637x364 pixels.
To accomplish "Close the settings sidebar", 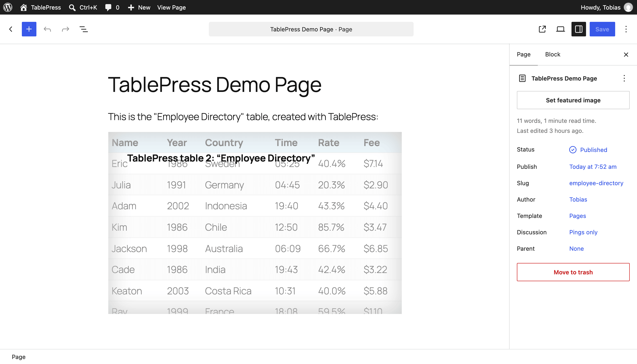I will (x=626, y=55).
